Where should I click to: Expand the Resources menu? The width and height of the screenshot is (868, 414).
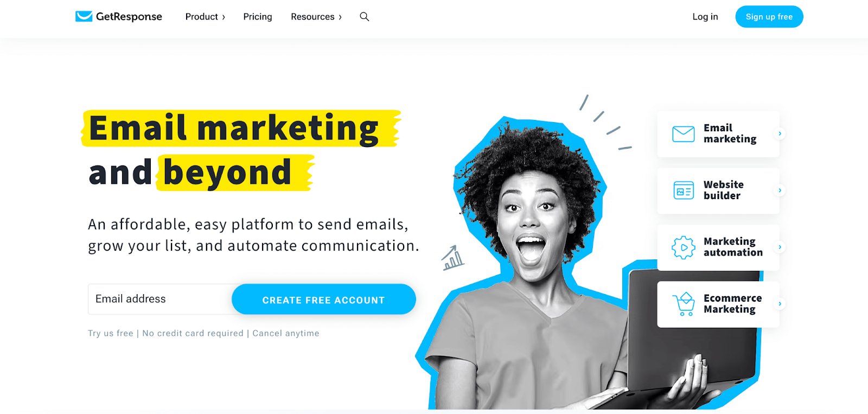[316, 17]
